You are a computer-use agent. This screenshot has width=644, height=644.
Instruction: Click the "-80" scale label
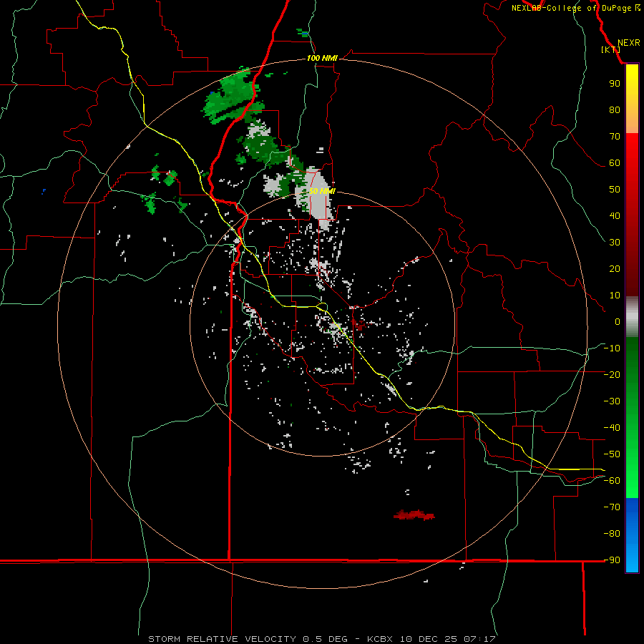tap(612, 534)
